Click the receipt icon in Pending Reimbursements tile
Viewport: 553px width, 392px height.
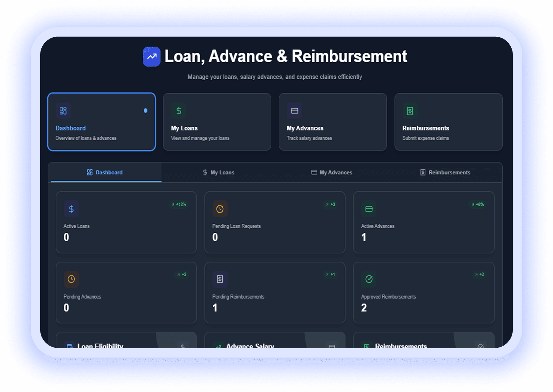click(220, 279)
